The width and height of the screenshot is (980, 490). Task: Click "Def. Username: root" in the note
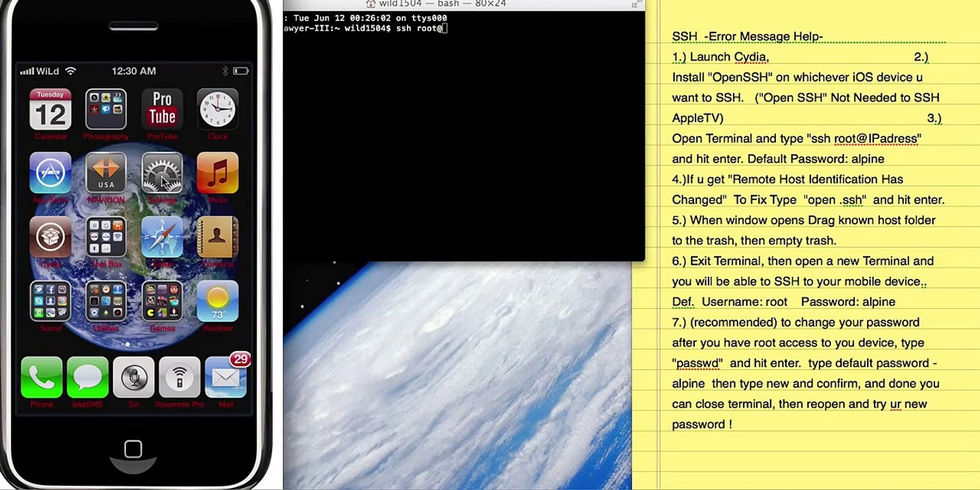coord(730,302)
